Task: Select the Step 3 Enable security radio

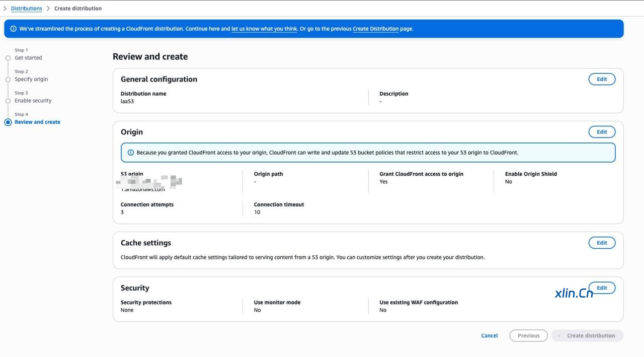Action: click(x=8, y=101)
